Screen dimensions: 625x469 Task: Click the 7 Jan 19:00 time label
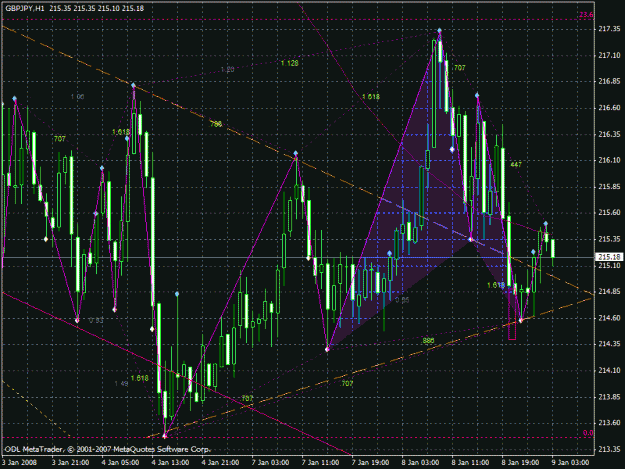pyautogui.click(x=370, y=462)
